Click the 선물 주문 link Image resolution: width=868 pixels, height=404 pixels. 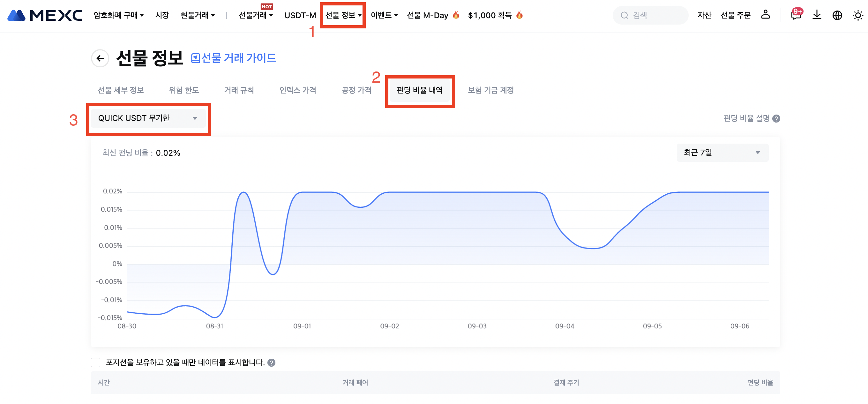735,15
